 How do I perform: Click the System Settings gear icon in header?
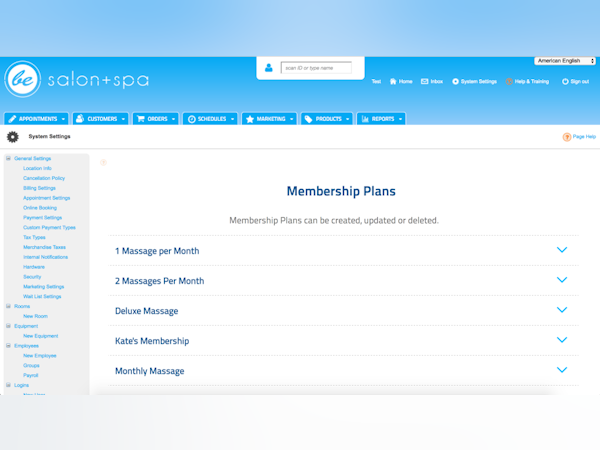(455, 81)
